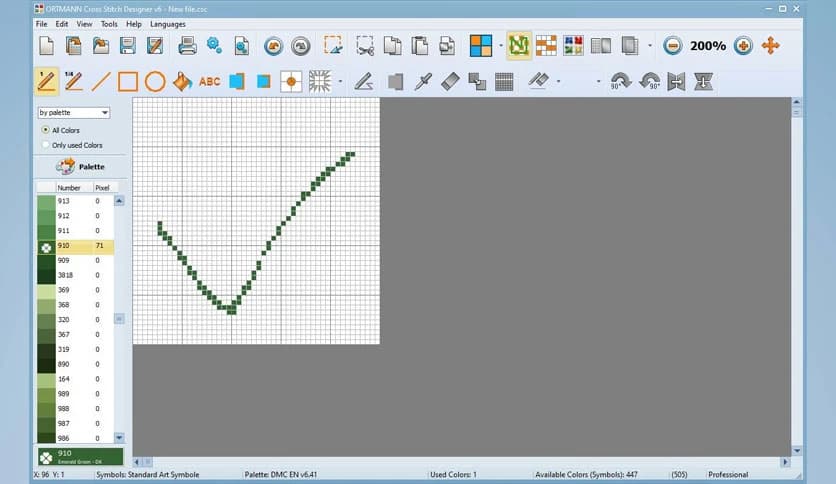
Task: Select the full stitch pencil tool
Action: click(46, 82)
